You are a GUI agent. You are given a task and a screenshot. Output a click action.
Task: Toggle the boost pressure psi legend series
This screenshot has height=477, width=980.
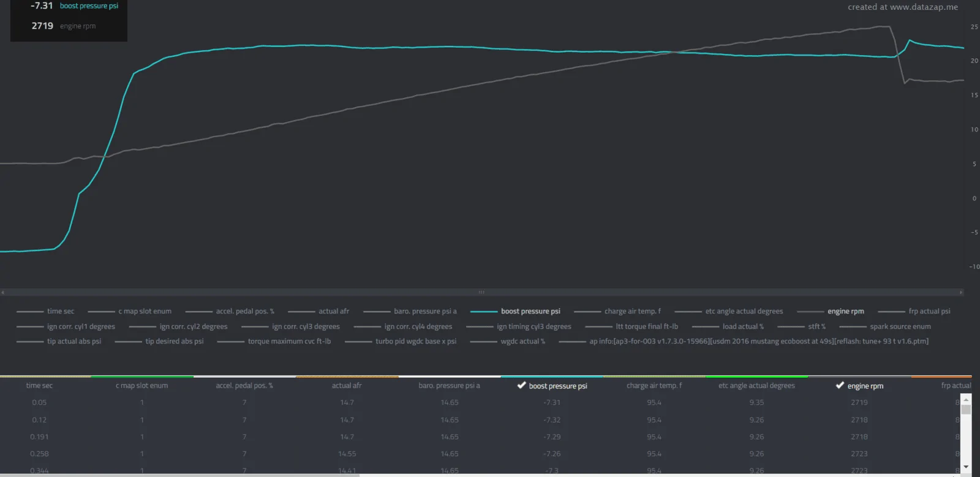coord(515,311)
